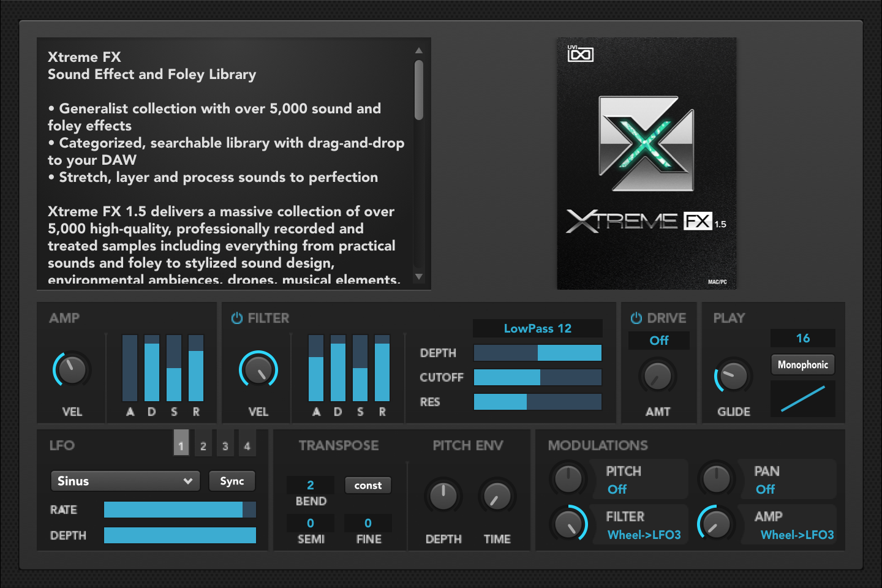Toggle Monophonic mode in the PLAY section
This screenshot has width=882, height=588.
click(802, 364)
